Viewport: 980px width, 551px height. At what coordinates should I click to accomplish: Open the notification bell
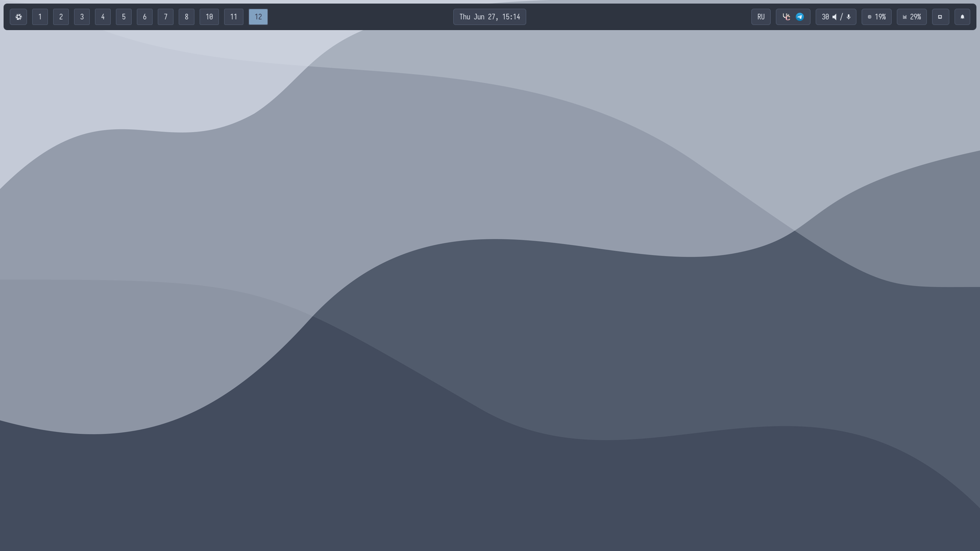tap(962, 17)
